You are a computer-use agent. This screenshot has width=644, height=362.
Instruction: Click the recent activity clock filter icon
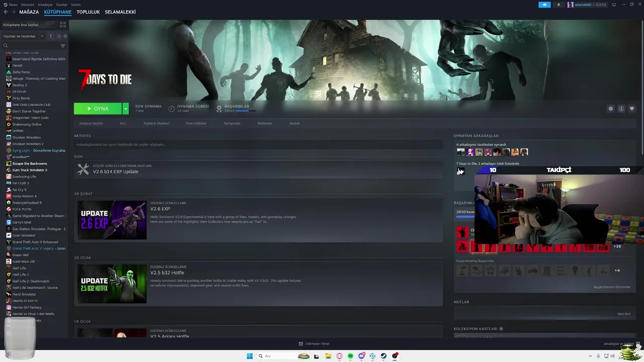59,36
